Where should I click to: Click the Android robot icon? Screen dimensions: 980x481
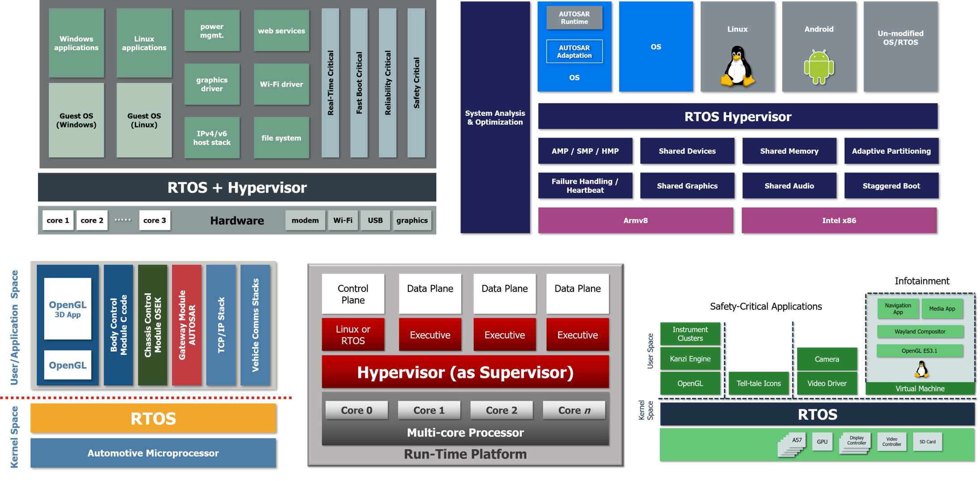(x=819, y=67)
